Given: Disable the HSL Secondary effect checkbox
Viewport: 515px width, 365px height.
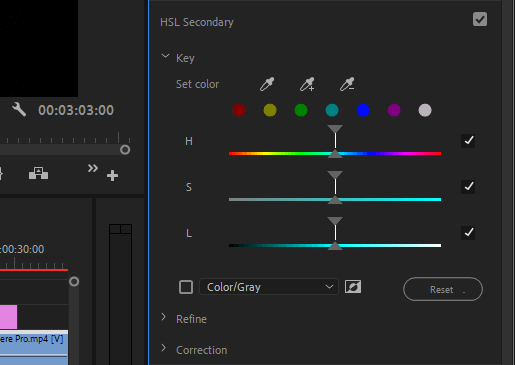Looking at the screenshot, I should (480, 19).
